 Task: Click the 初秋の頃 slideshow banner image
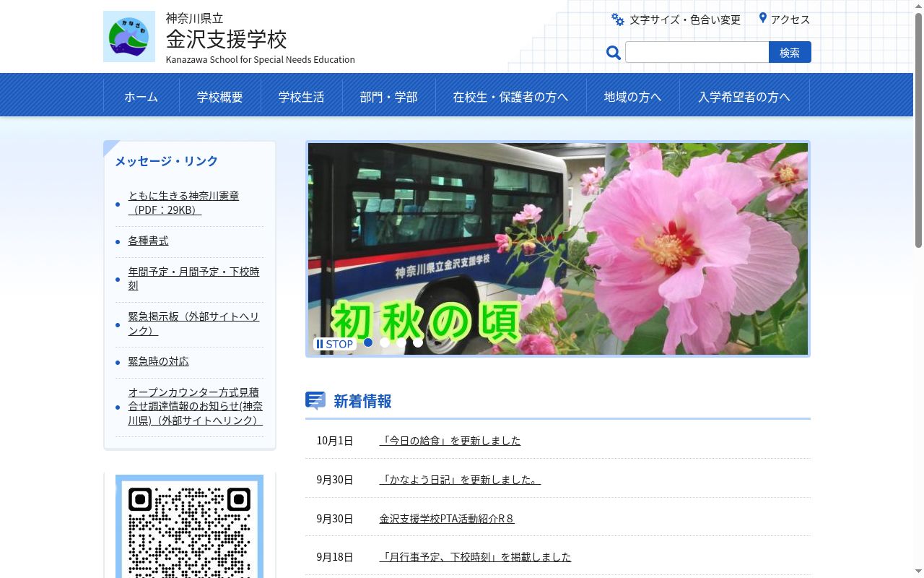558,249
